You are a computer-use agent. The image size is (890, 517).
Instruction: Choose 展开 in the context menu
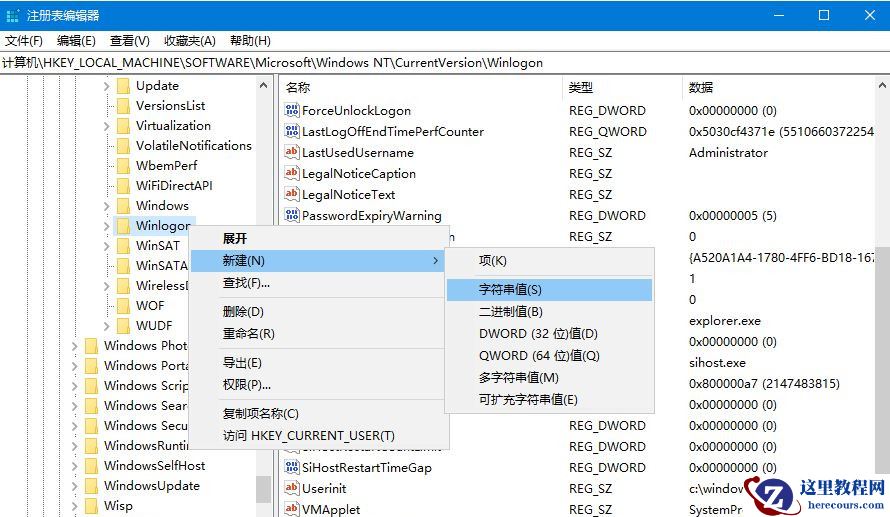[319, 238]
